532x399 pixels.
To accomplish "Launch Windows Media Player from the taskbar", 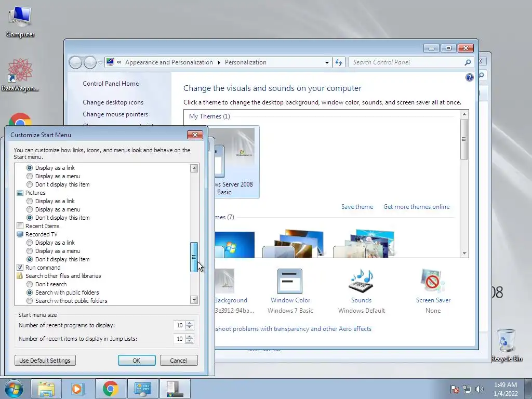I will (78, 389).
